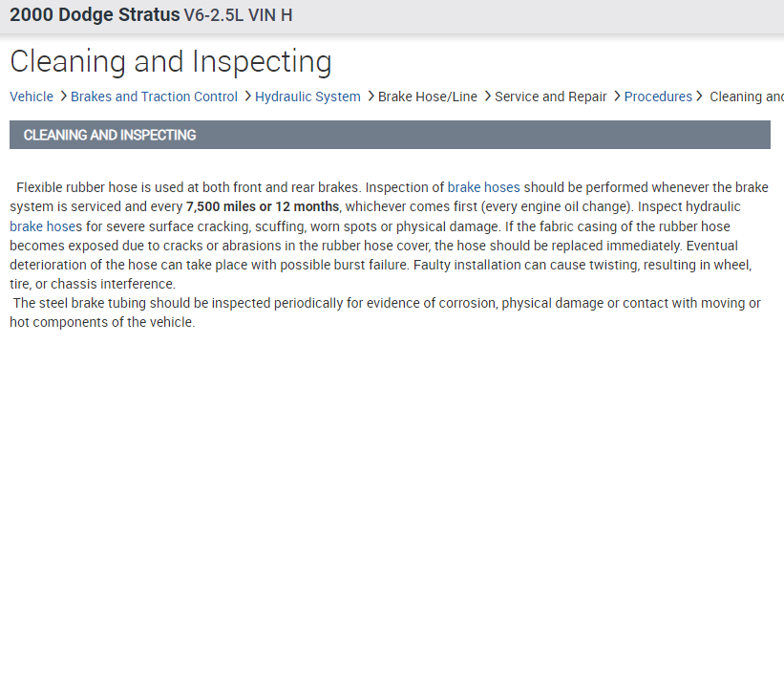Select the Service and Repair breadcrumb

551,97
